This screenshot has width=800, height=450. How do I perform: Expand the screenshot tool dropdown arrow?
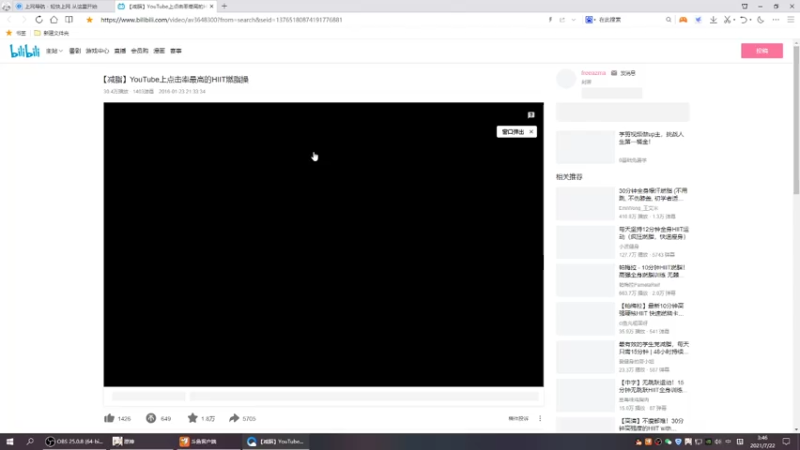(734, 20)
